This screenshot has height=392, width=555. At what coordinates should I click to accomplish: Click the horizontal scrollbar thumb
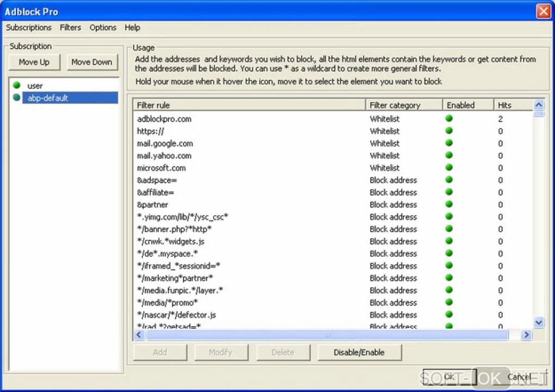[x=327, y=335]
